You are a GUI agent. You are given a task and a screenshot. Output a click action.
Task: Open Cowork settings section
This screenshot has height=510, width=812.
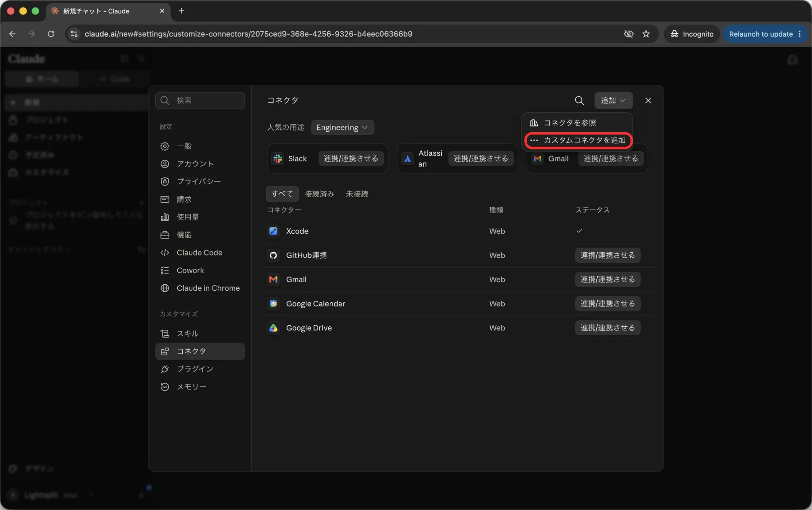click(x=200, y=270)
